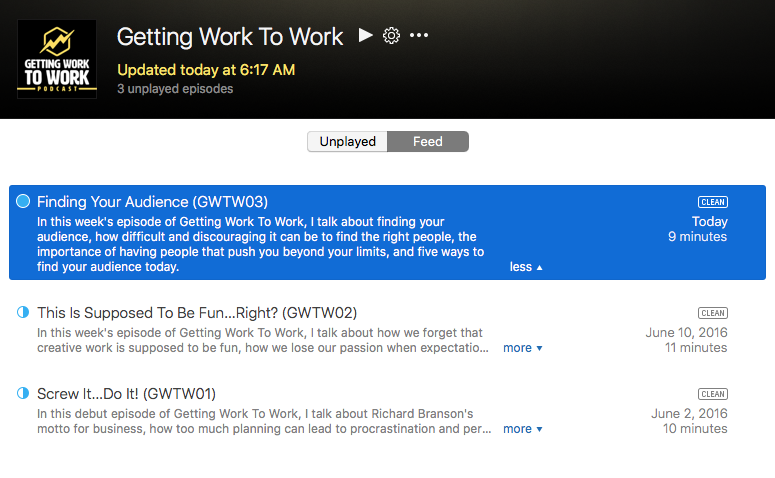Image resolution: width=775 pixels, height=478 pixels.
Task: Expand GWTW02 episode description with more
Action: coord(523,348)
